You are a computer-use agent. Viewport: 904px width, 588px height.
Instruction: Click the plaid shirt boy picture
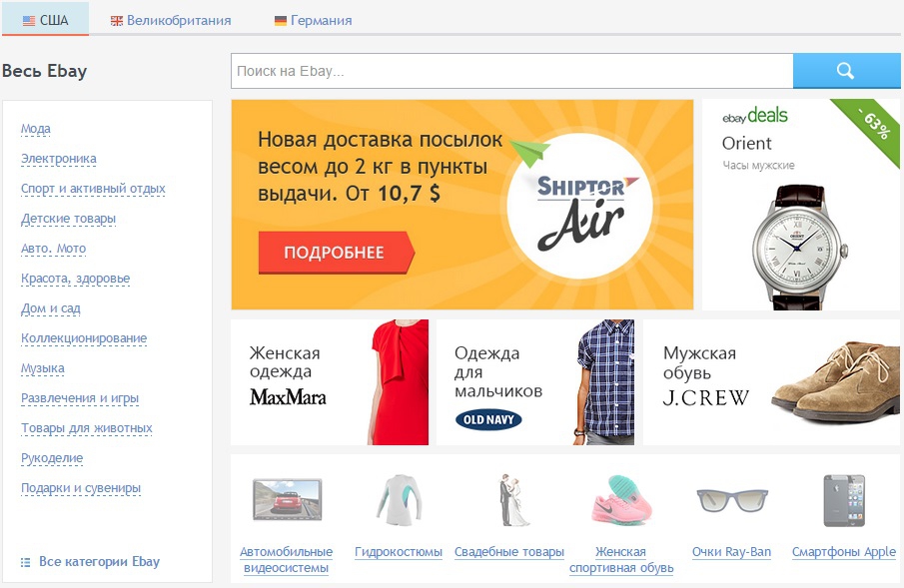pyautogui.click(x=603, y=382)
